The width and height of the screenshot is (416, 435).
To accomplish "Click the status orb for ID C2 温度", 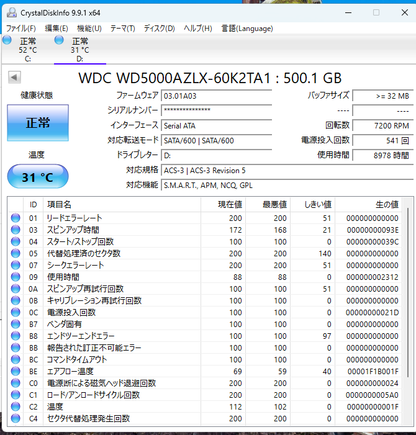I will click(x=15, y=407).
